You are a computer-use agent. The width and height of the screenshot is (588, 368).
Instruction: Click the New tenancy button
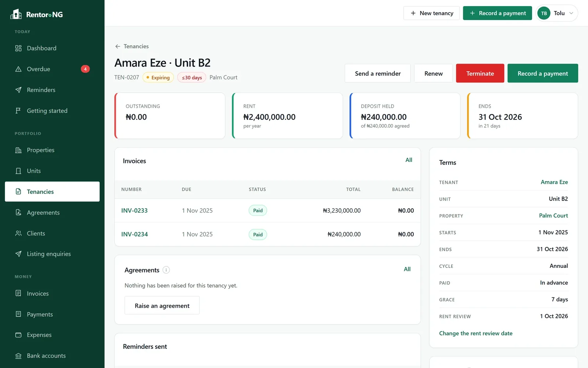coord(431,13)
